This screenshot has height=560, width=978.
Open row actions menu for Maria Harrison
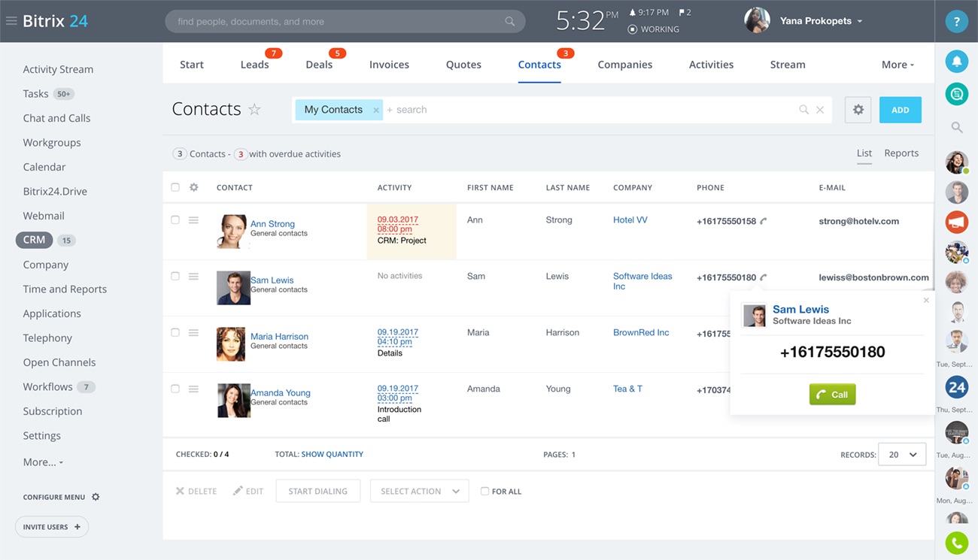pos(193,332)
